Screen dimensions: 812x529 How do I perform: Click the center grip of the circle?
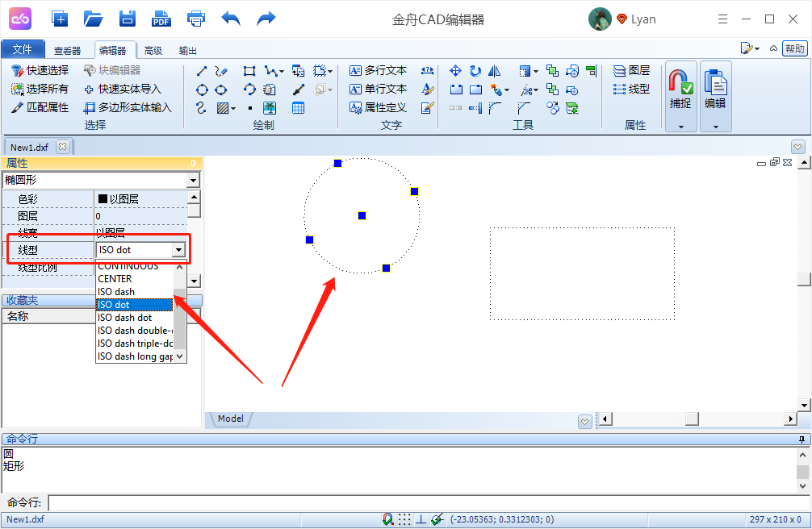pos(362,216)
